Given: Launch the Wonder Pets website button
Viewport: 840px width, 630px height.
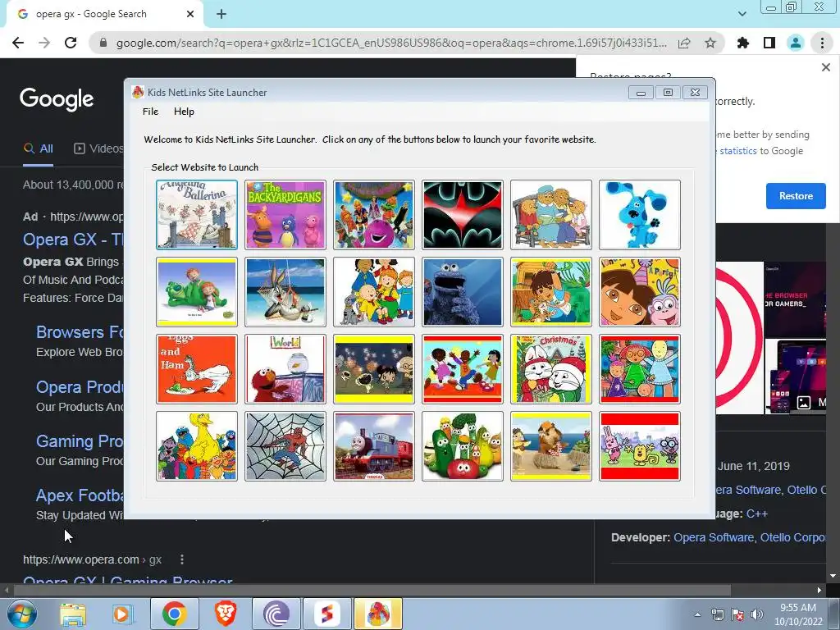Looking at the screenshot, I should [551, 446].
